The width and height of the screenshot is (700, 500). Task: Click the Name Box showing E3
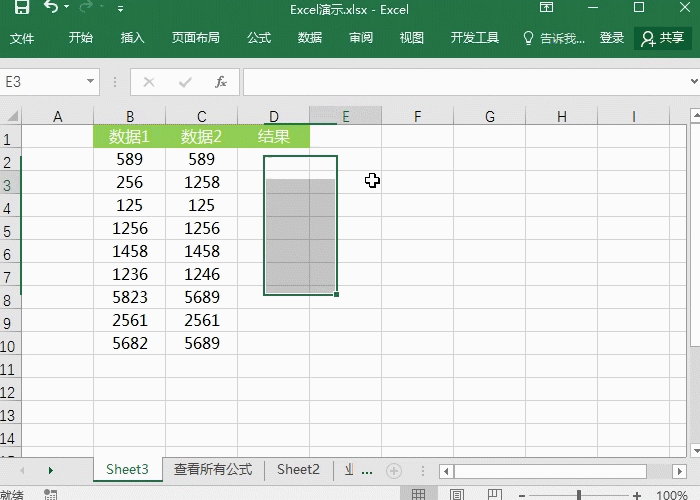point(42,82)
